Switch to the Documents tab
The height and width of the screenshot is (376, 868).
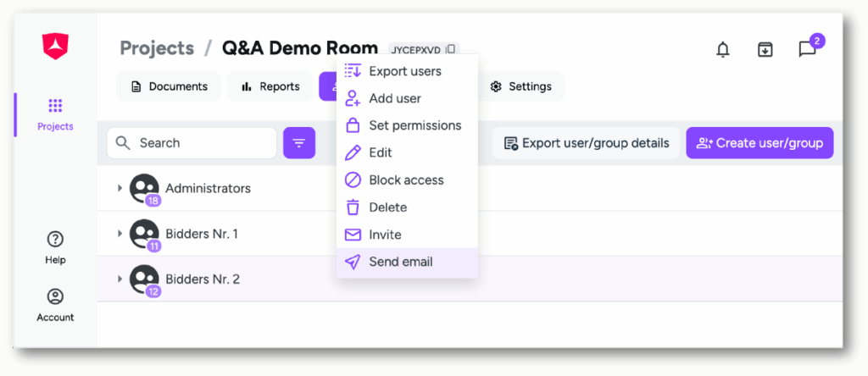point(169,86)
